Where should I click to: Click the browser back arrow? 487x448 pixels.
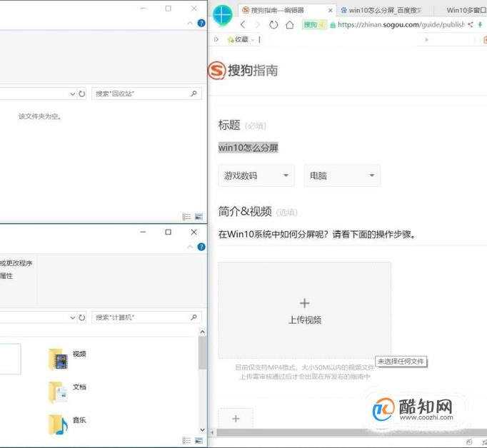[243, 24]
